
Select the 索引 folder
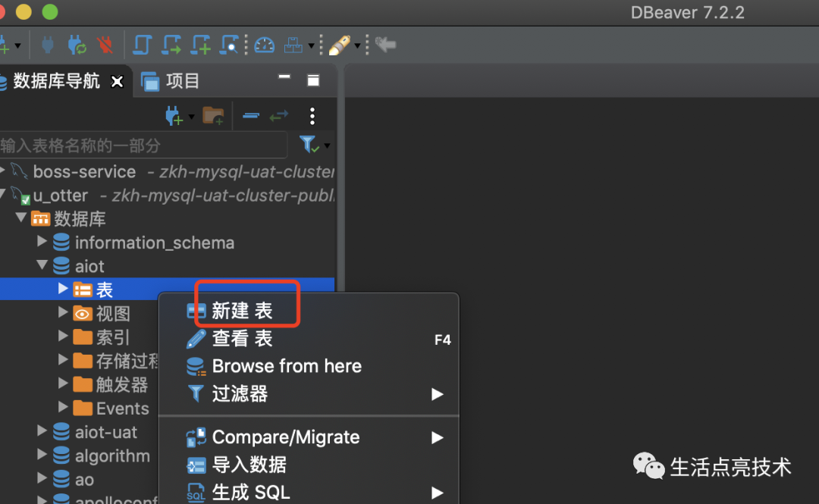102,337
